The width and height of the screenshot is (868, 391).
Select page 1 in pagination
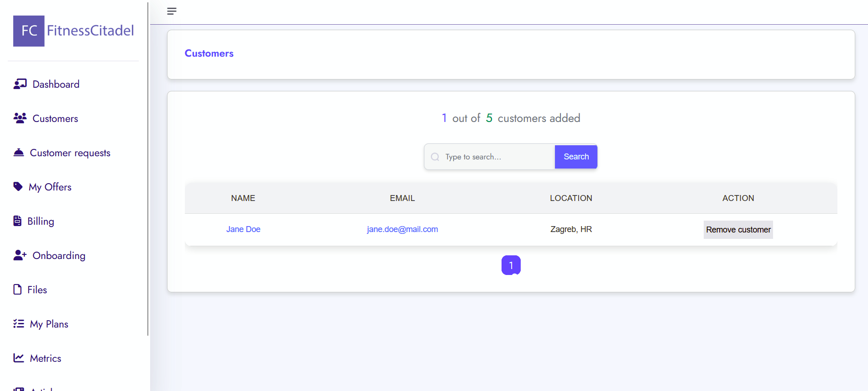(x=511, y=265)
